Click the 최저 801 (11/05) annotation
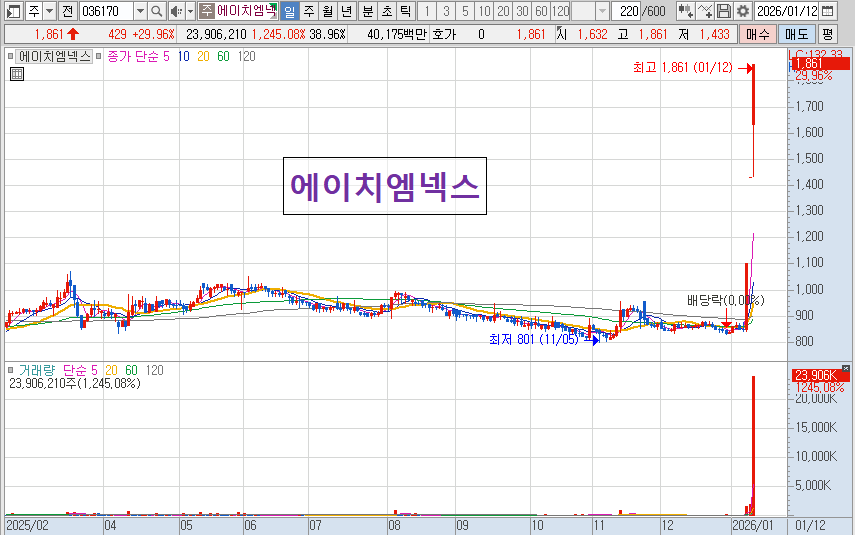 coord(533,339)
